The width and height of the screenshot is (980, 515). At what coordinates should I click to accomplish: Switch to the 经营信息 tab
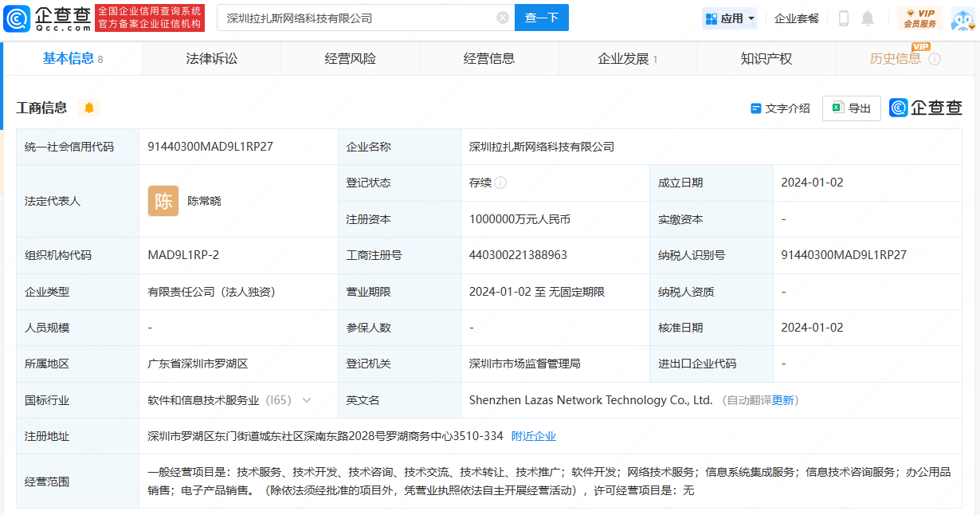coord(489,58)
